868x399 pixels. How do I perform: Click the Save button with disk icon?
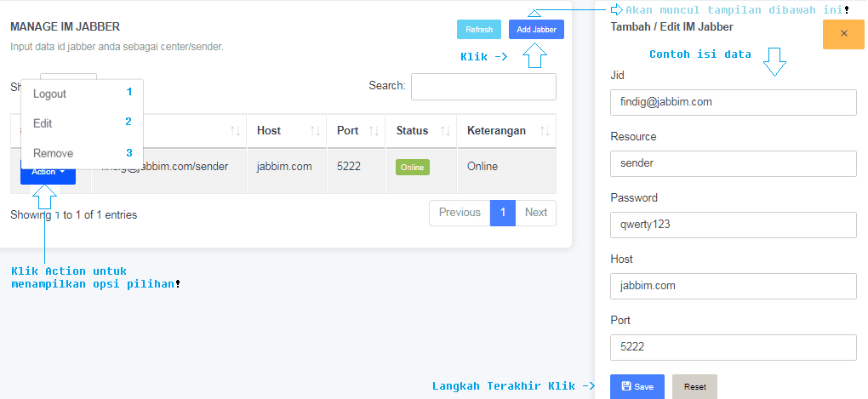(x=637, y=386)
